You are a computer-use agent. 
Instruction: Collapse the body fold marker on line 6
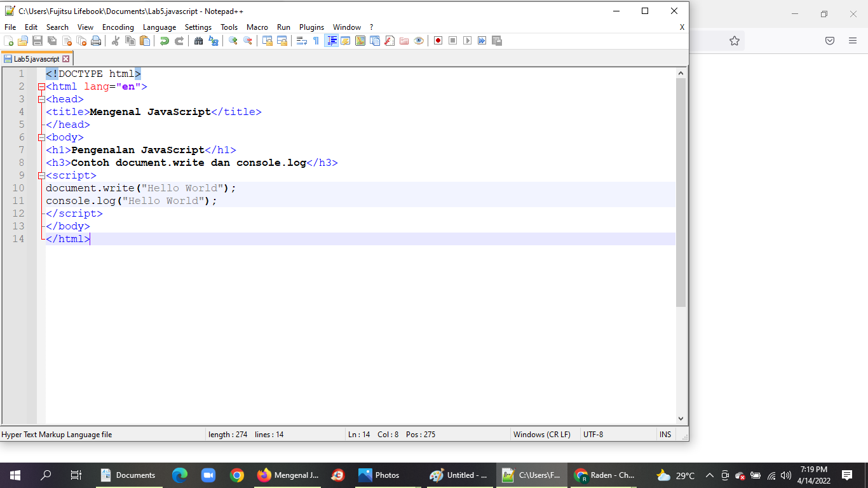pos(41,137)
